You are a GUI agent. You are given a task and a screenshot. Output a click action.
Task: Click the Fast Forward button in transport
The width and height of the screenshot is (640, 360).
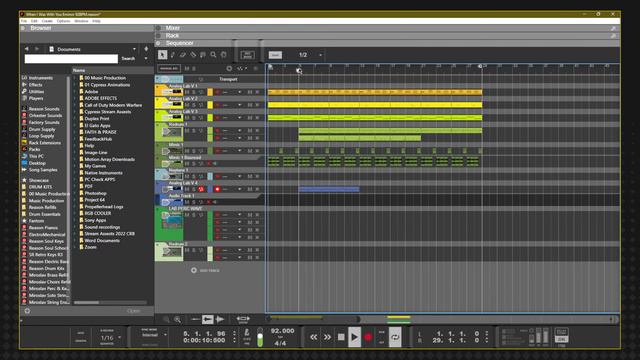327,337
